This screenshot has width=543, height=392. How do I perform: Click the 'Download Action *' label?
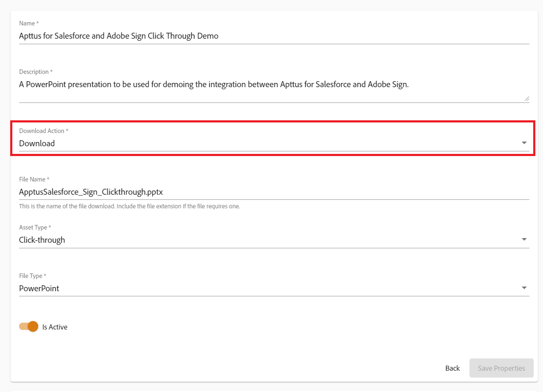click(44, 131)
